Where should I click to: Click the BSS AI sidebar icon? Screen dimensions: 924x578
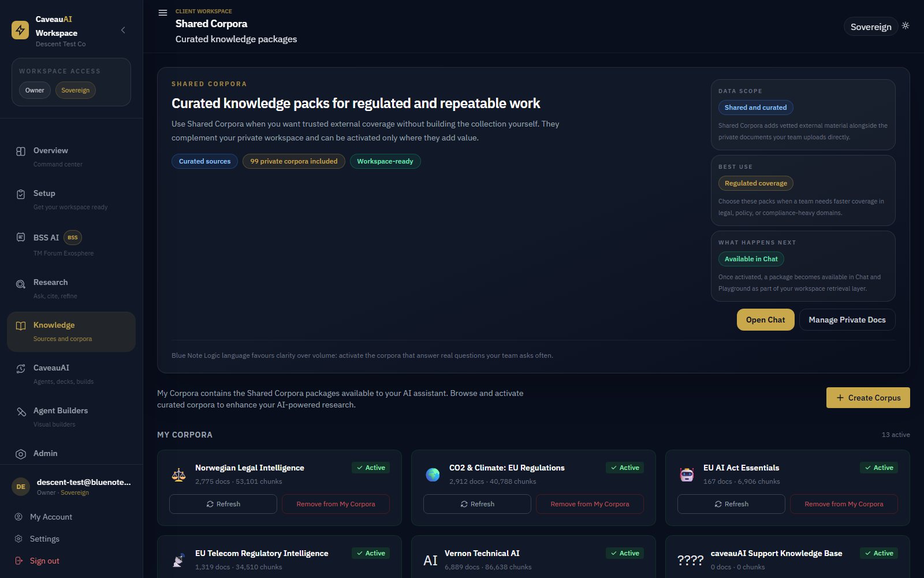pyautogui.click(x=21, y=237)
